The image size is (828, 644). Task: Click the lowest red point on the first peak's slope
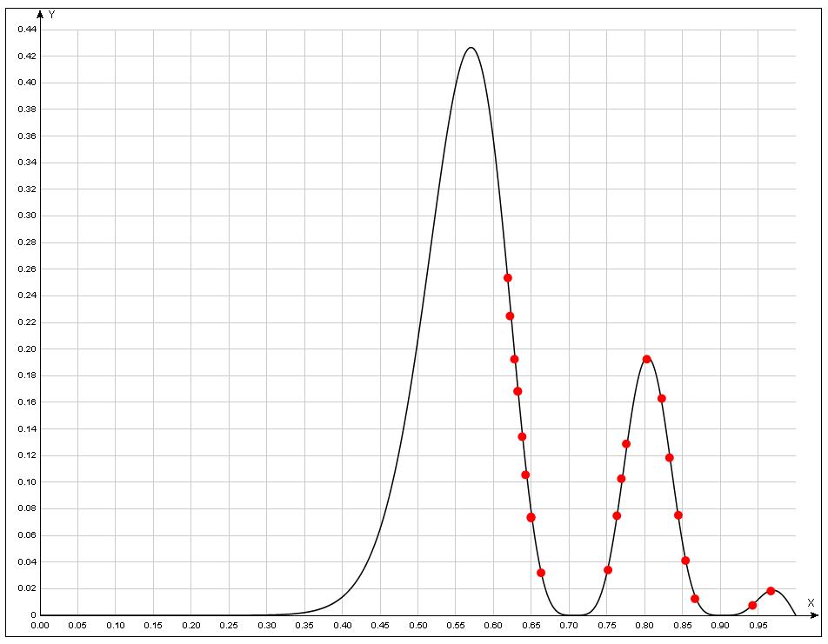point(541,573)
